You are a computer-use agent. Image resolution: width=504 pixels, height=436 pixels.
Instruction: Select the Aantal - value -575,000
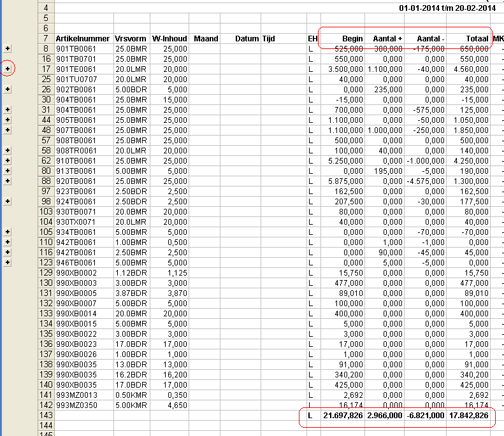425,110
